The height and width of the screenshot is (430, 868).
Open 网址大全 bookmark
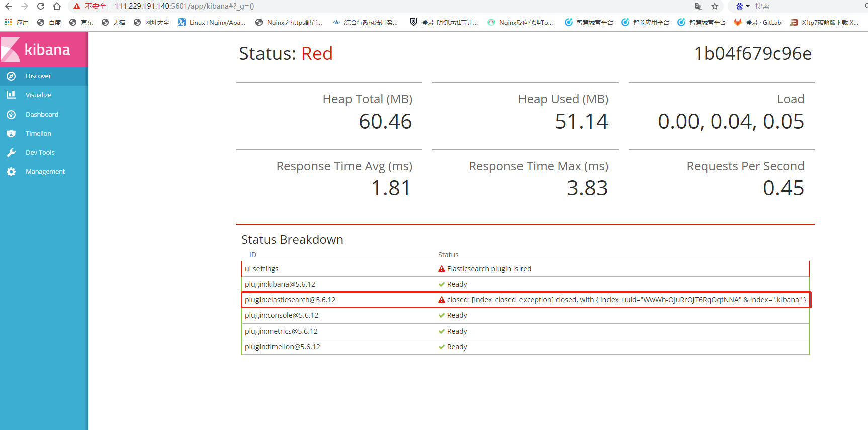tap(151, 22)
